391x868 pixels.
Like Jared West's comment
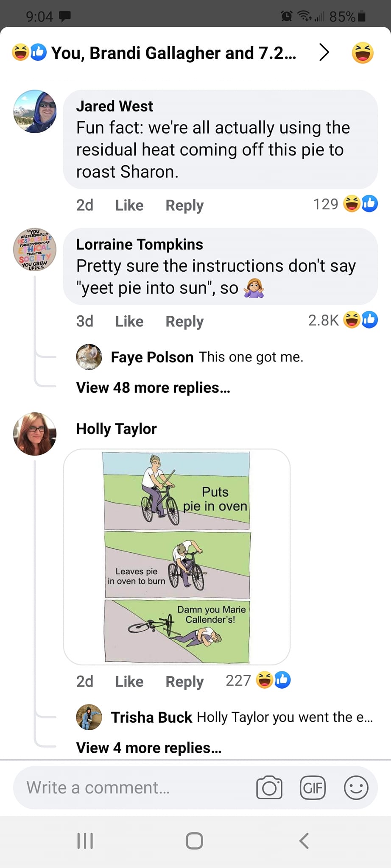[129, 205]
